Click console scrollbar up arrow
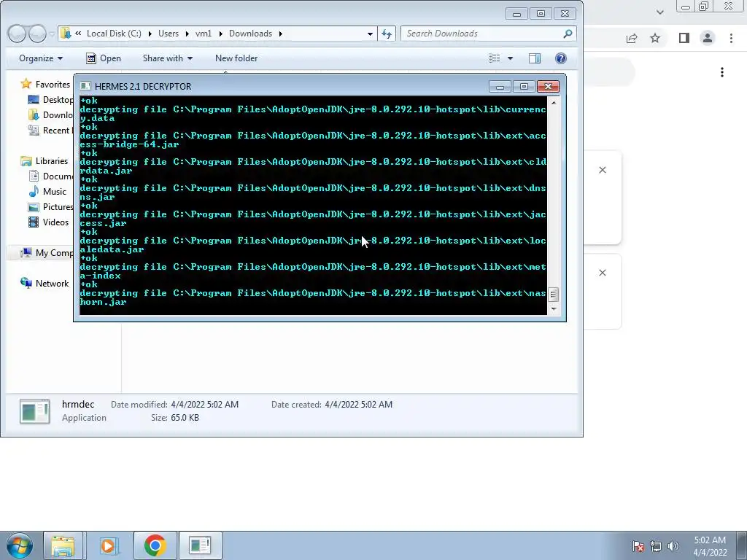Image resolution: width=747 pixels, height=560 pixels. click(x=554, y=102)
